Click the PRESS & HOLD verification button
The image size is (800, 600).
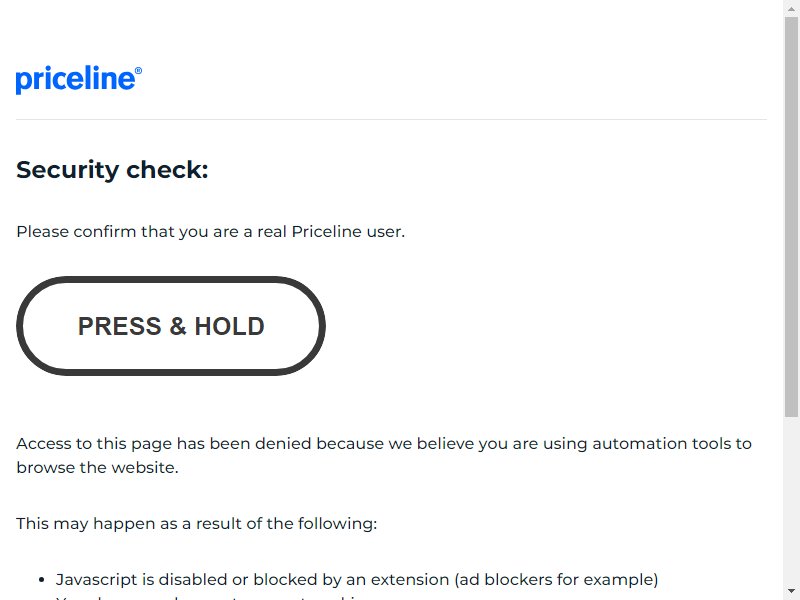[x=171, y=326]
